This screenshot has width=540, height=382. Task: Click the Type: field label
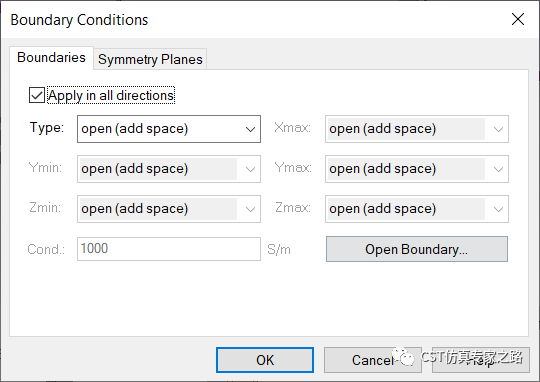[x=47, y=128]
